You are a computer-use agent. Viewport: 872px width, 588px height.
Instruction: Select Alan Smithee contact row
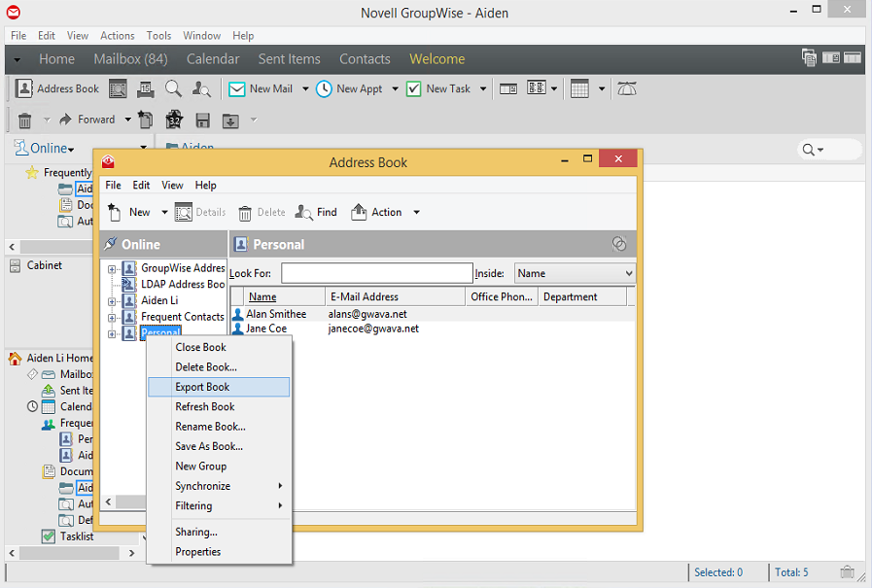pos(276,314)
